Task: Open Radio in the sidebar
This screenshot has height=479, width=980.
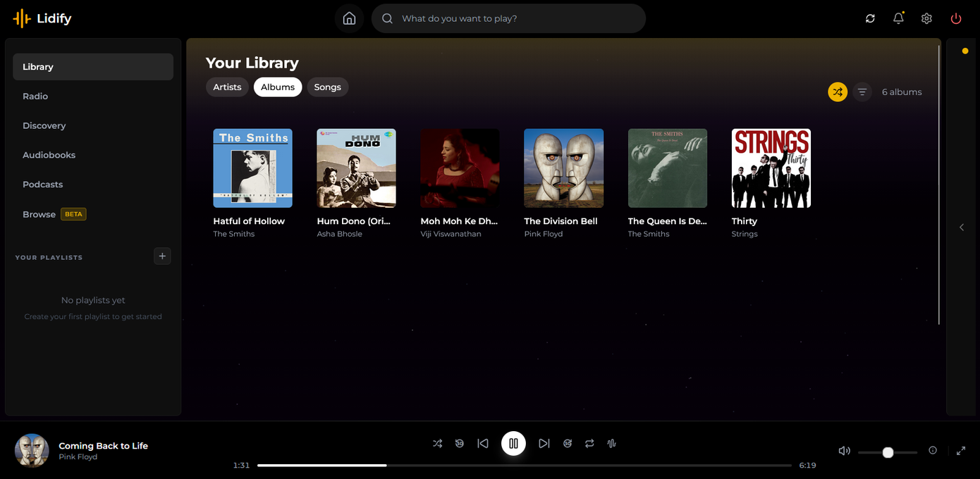Action: click(x=93, y=97)
